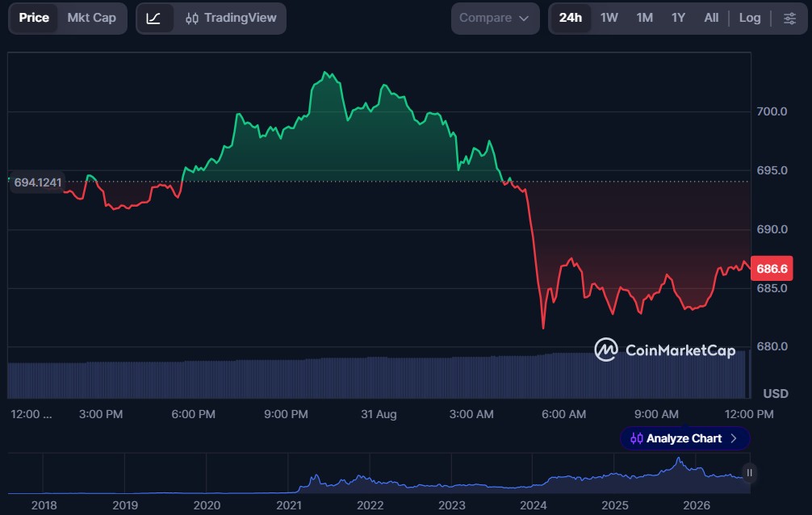The image size is (812, 515).
Task: Click the current price label 686.6
Action: (772, 268)
